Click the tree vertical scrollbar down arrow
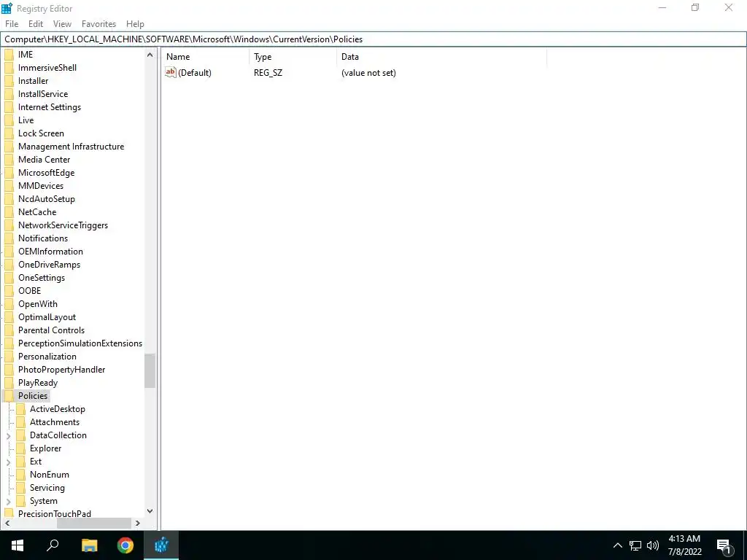 click(150, 511)
